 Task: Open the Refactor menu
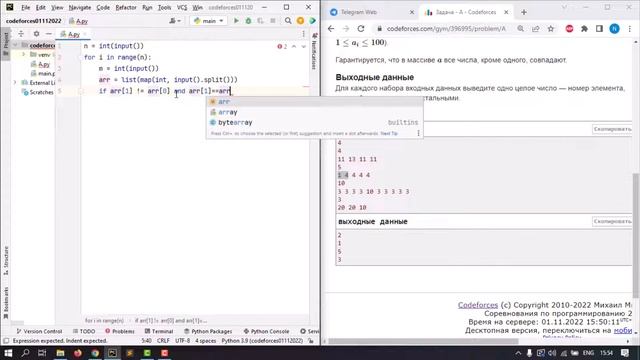[x=126, y=7]
